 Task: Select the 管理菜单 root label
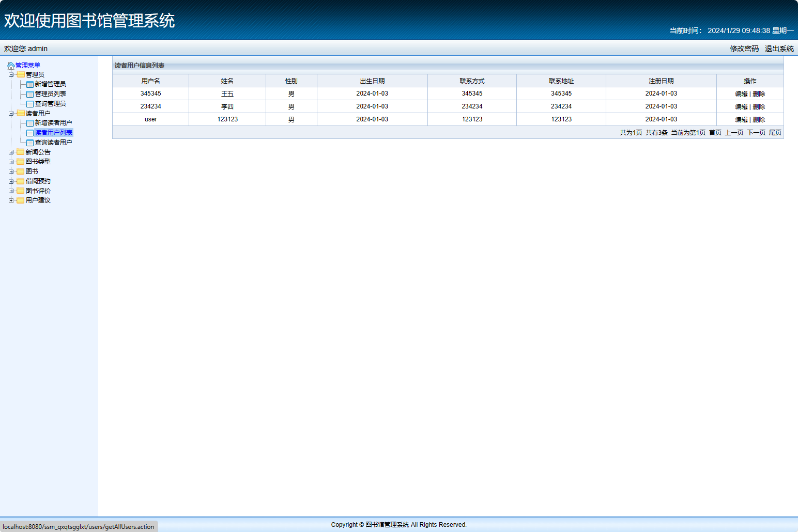coord(28,65)
